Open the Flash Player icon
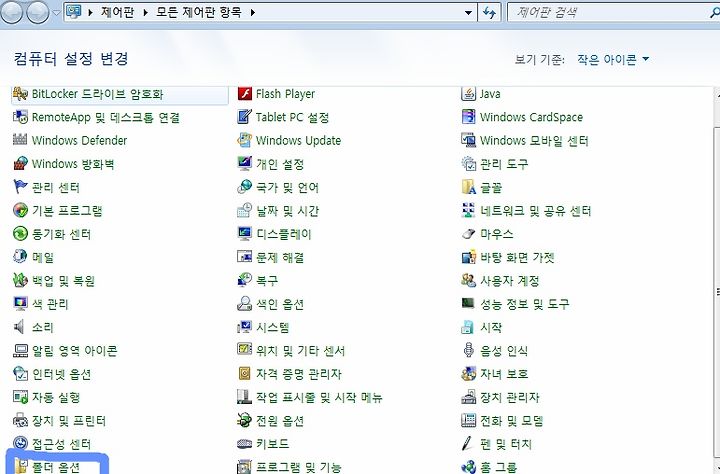 [245, 94]
